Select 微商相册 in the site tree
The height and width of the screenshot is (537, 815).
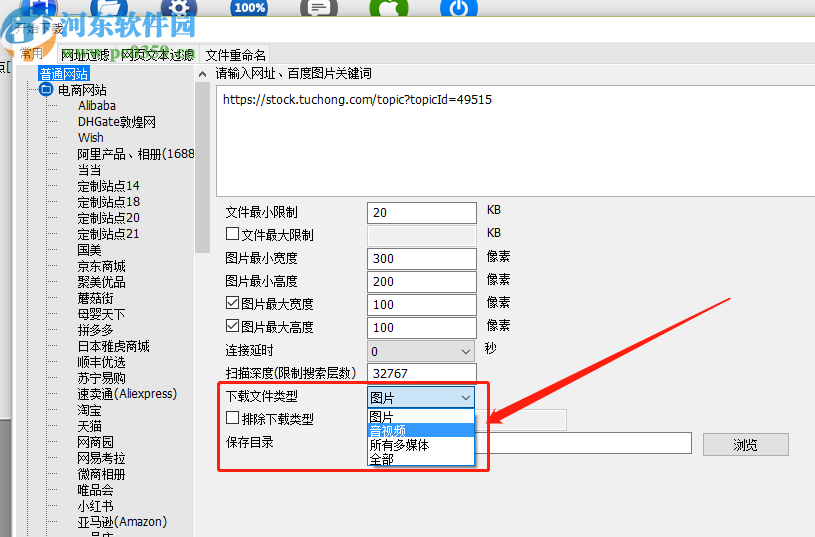(x=101, y=474)
